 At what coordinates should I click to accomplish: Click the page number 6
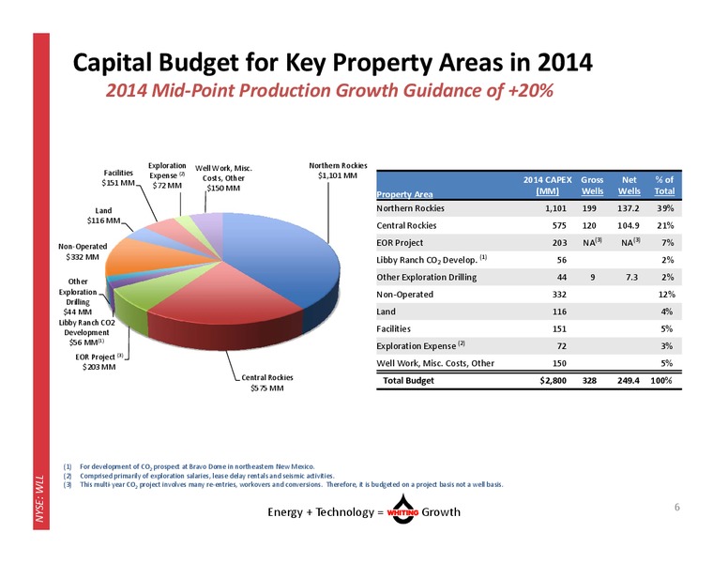[677, 507]
